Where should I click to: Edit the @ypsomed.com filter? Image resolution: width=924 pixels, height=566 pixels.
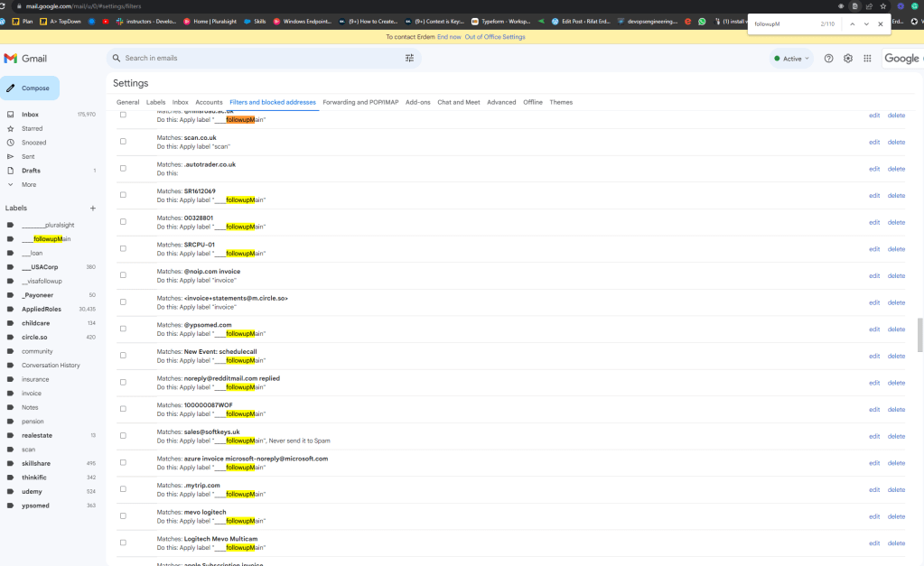pos(874,329)
